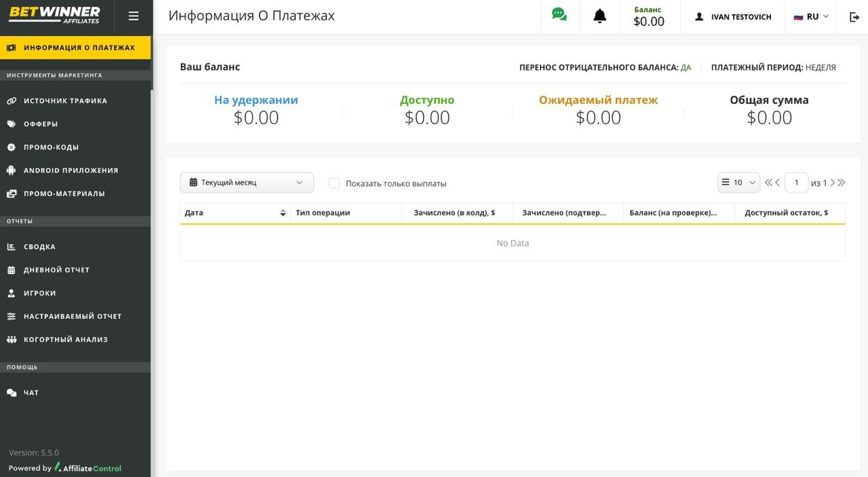Go to first page double-arrow icon
The width and height of the screenshot is (868, 477).
pyautogui.click(x=768, y=183)
